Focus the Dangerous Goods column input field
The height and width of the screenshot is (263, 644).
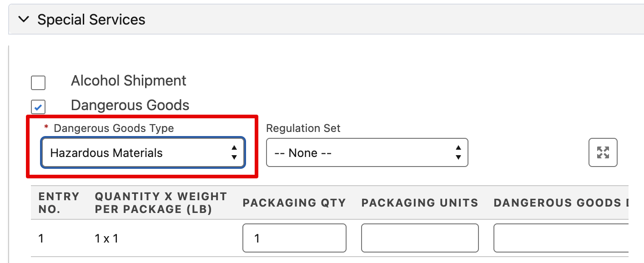point(561,238)
